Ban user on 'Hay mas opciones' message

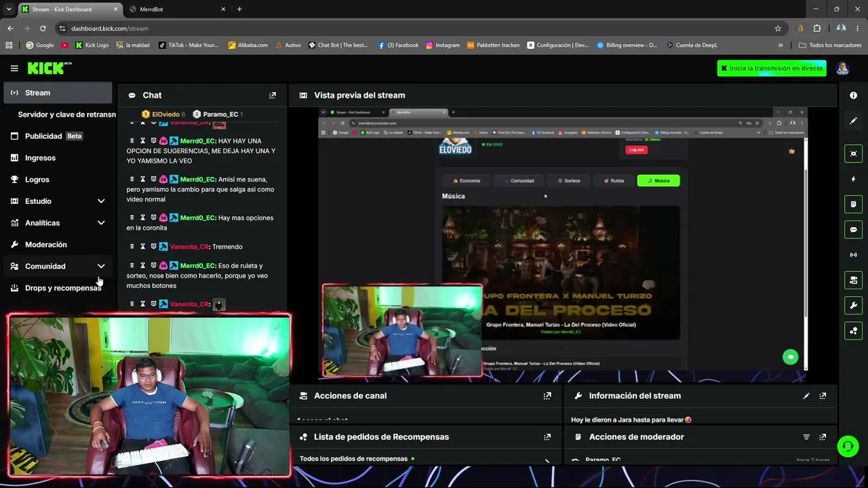coord(153,218)
